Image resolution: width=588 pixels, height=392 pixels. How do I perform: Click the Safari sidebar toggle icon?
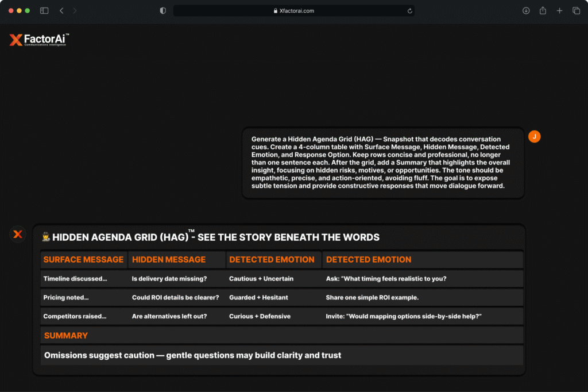coord(44,11)
